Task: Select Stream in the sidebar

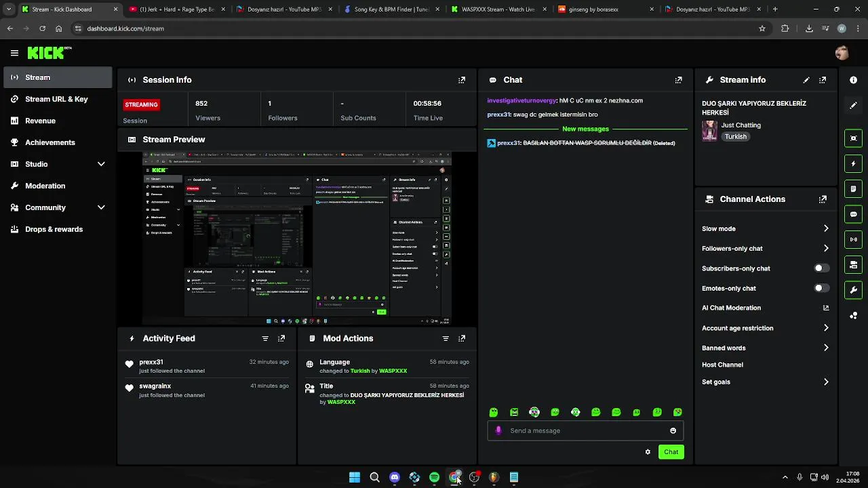Action: coord(58,77)
